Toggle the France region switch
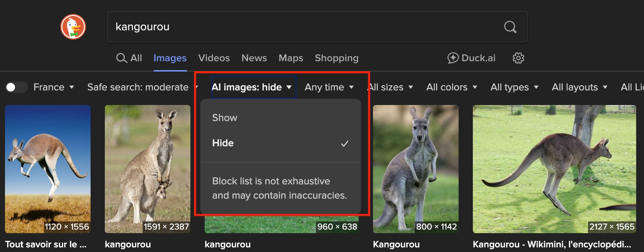Image resolution: width=644 pixels, height=252 pixels. point(16,87)
